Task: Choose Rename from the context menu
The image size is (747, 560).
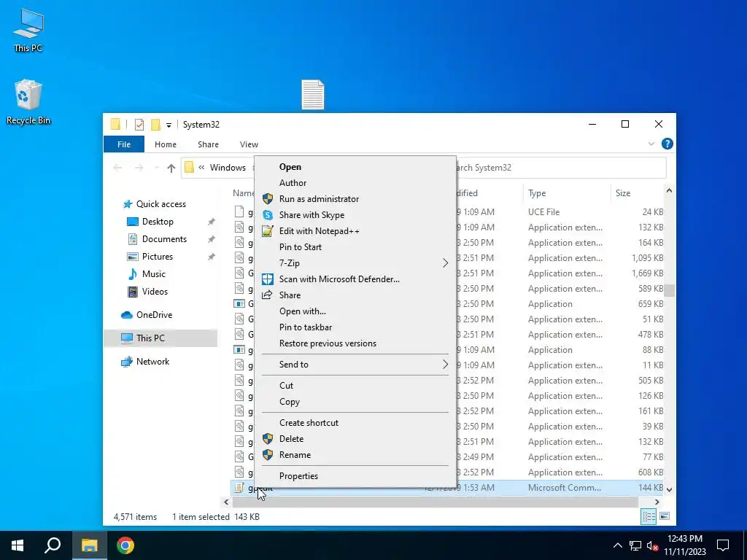Action: [x=355, y=455]
